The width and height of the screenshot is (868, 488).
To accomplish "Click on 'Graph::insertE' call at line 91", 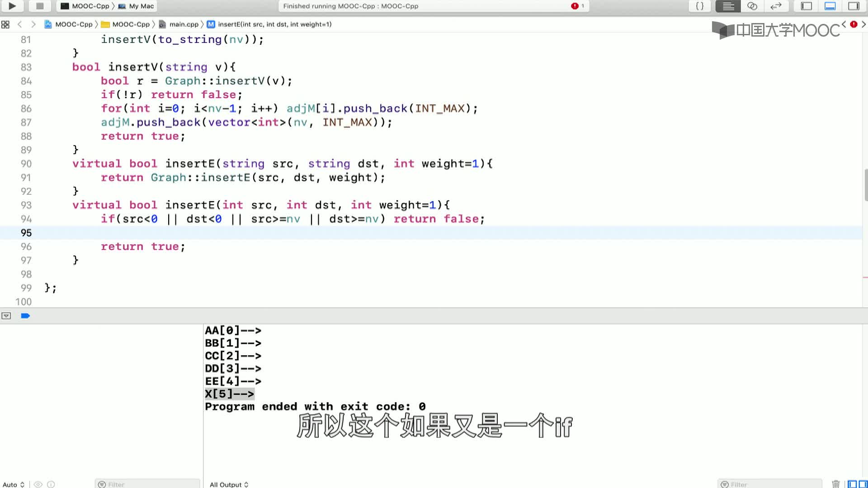I will click(200, 178).
